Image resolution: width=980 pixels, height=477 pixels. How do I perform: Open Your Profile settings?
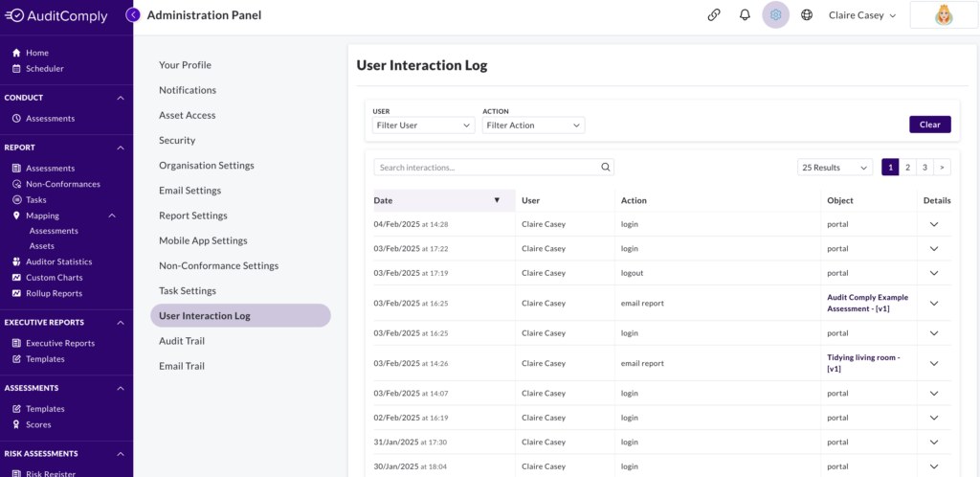pyautogui.click(x=185, y=65)
